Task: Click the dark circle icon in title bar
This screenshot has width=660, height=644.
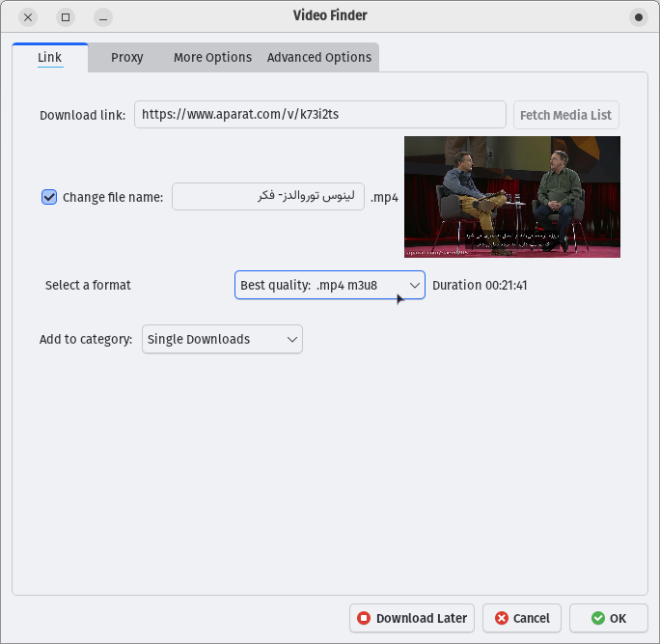Action: 639,17
